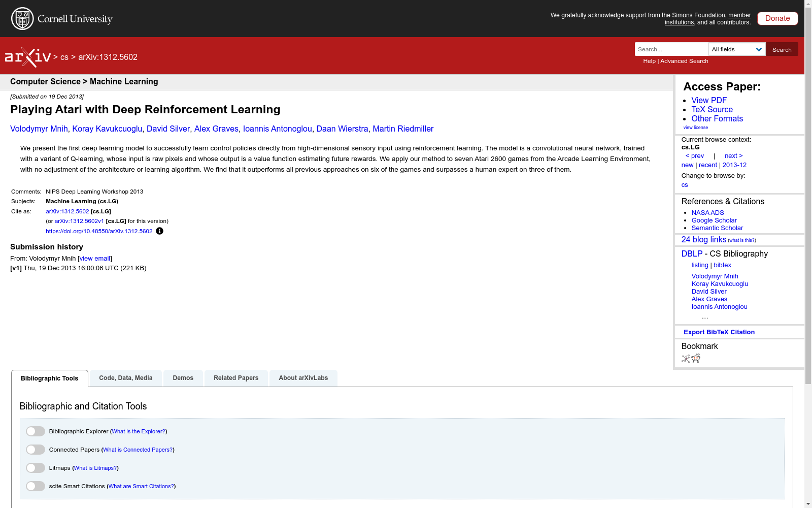This screenshot has height=508, width=812.
Task: Click the view license link
Action: pos(696,128)
